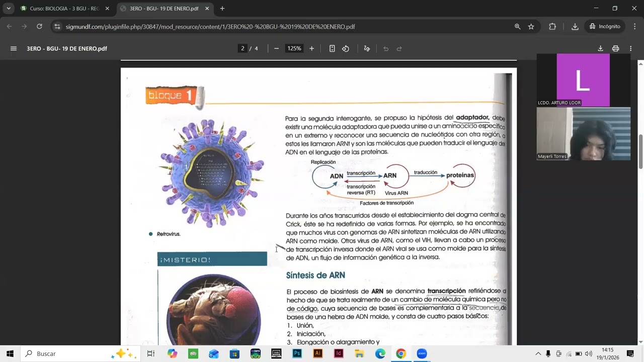
Task: Open network settings tray icon
Action: point(569,353)
